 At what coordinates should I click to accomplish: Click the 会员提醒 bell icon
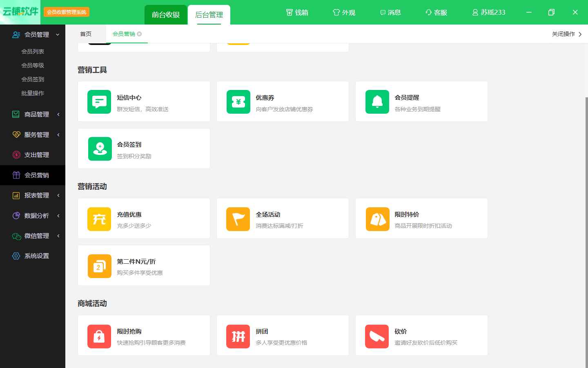pos(377,102)
